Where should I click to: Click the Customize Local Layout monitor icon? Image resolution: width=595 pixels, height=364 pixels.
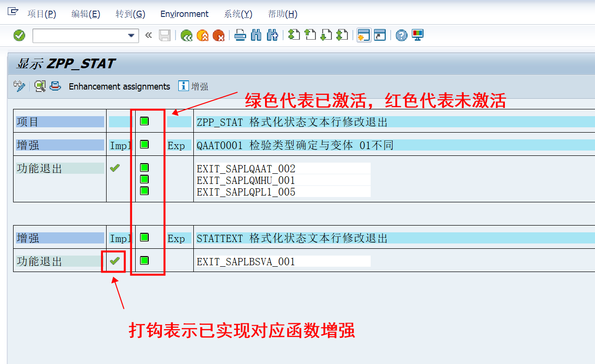417,35
